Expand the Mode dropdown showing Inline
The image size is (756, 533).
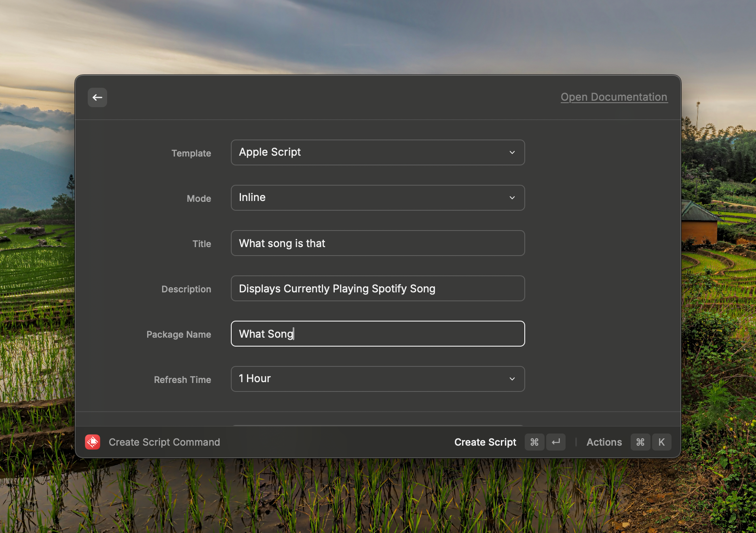pyautogui.click(x=377, y=198)
